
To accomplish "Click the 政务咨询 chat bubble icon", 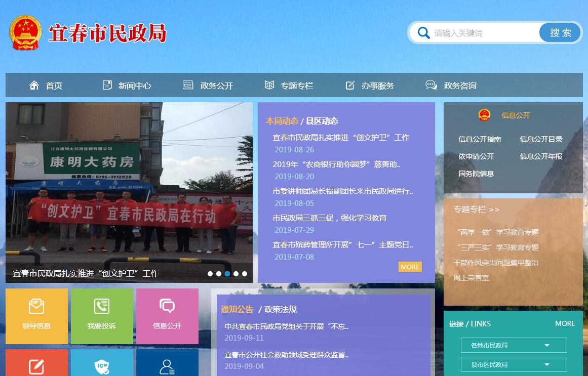I will 431,85.
